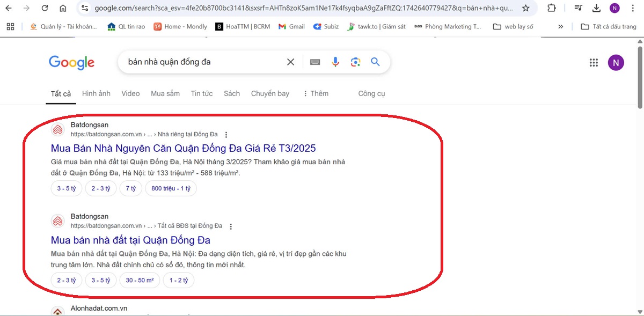Switch to the Mua sắm tab

click(x=165, y=93)
